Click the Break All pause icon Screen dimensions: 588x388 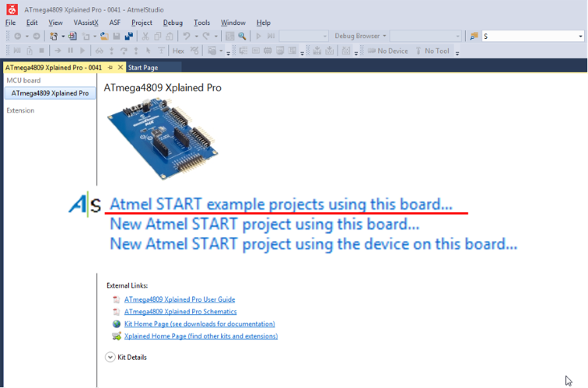(70, 51)
